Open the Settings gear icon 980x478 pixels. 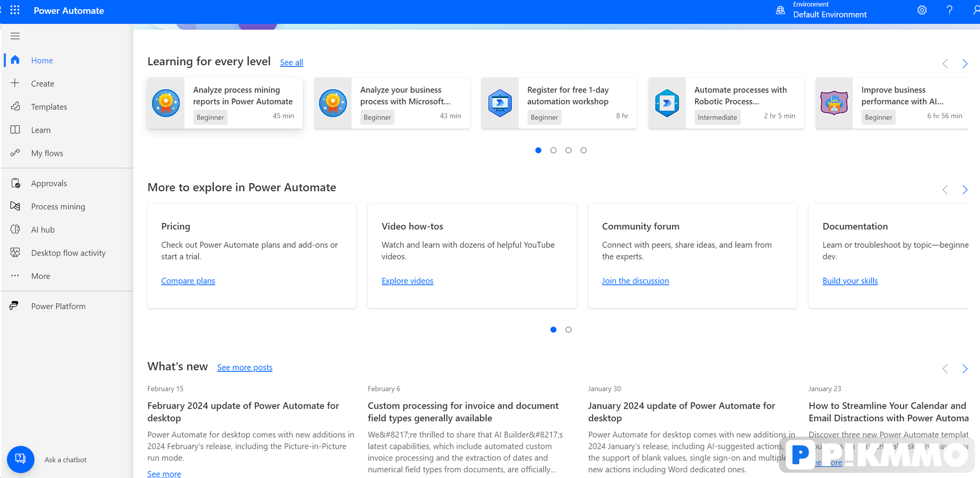[922, 10]
